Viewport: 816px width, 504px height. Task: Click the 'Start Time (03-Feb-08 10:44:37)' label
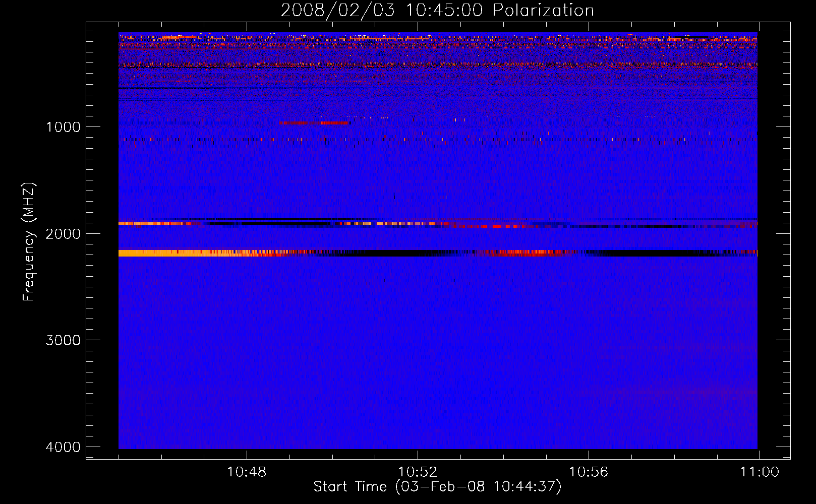[437, 487]
